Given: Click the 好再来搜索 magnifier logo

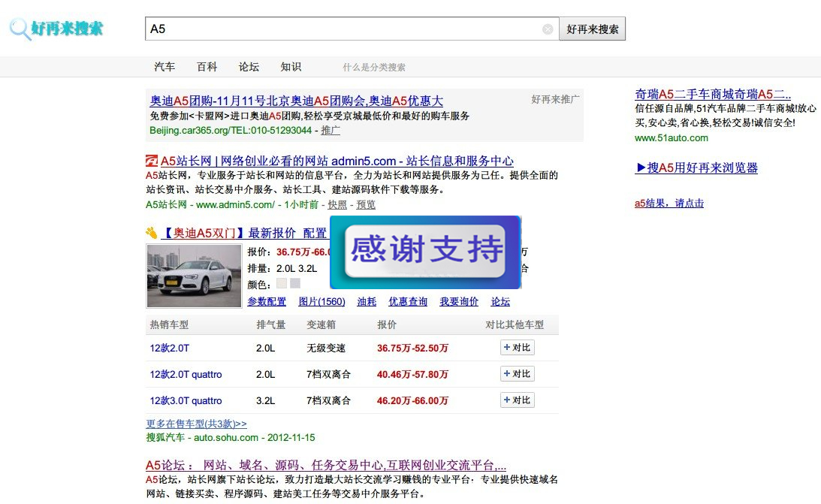Looking at the screenshot, I should click(56, 29).
